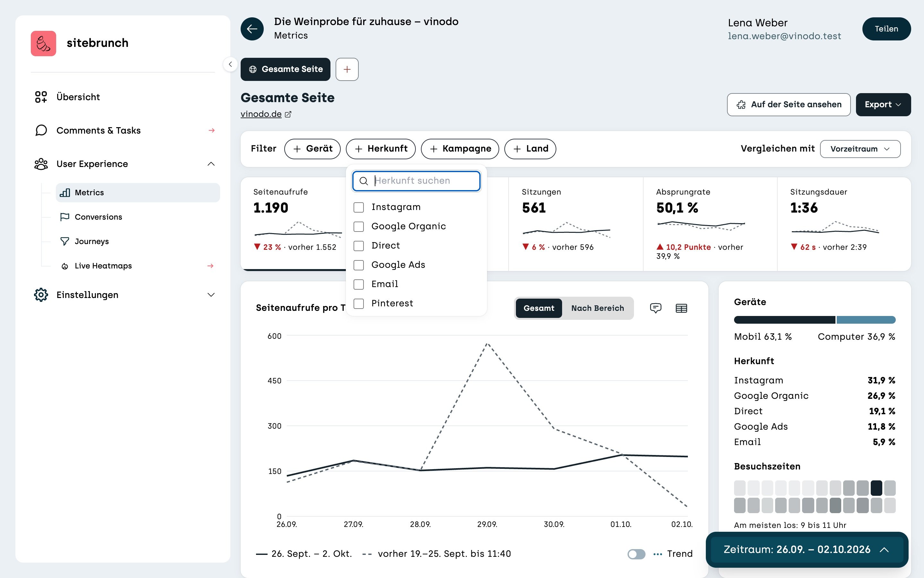Screen dimensions: 924x578
Task: Click the Journeys funnel icon
Action: pyautogui.click(x=65, y=241)
